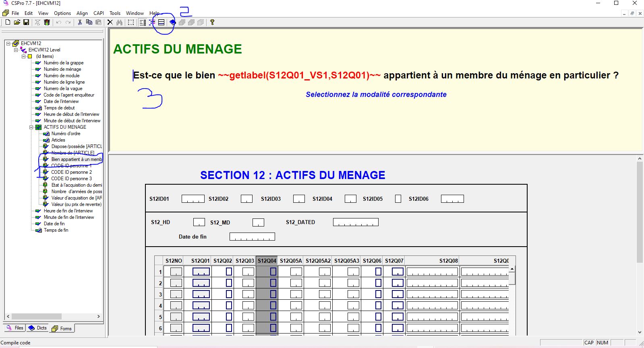Image resolution: width=644 pixels, height=348 pixels.
Task: Click the Save floppy disk icon
Action: 26,23
